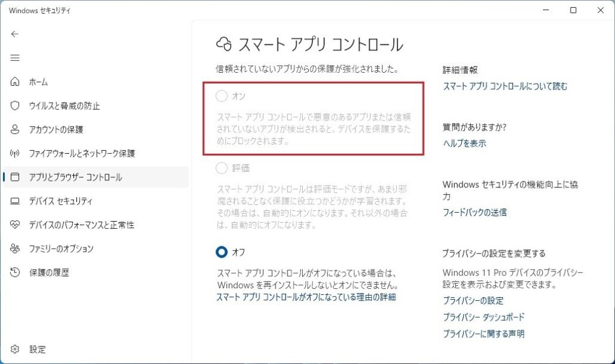
Task: Maximize the Windows セキュリティ window
Action: pyautogui.click(x=573, y=10)
